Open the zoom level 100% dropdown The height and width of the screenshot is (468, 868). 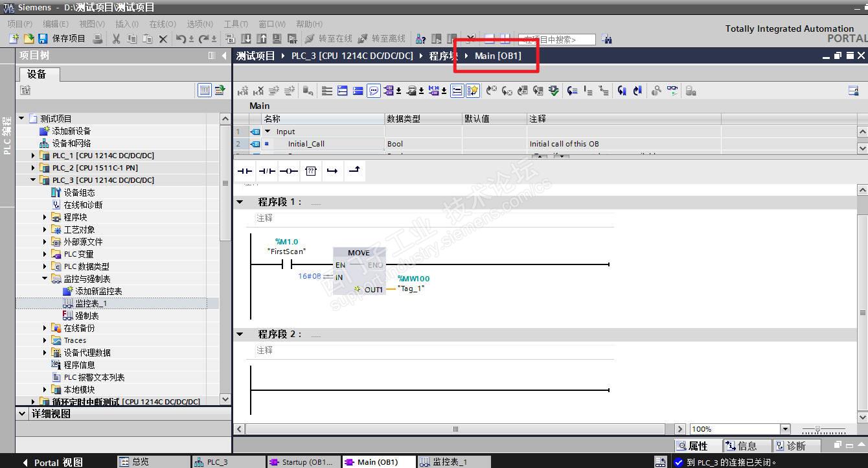tap(786, 429)
